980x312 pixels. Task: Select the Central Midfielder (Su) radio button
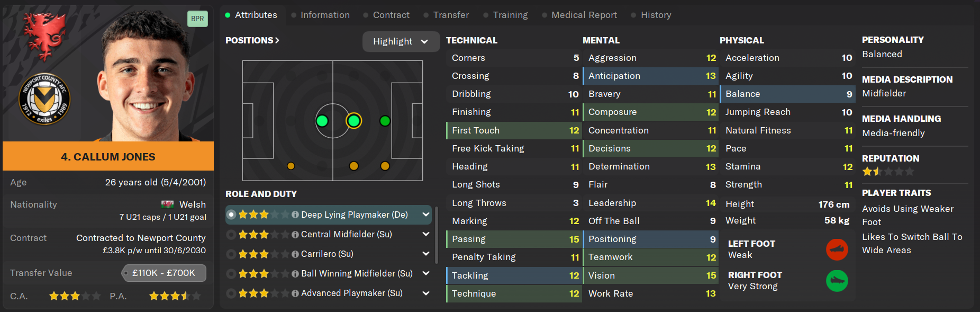(x=231, y=234)
